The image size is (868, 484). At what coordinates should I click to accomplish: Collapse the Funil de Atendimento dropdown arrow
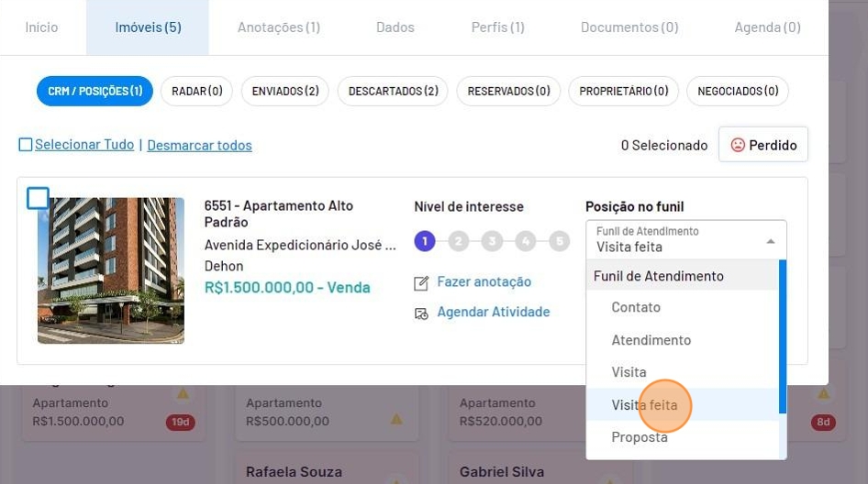pos(771,241)
